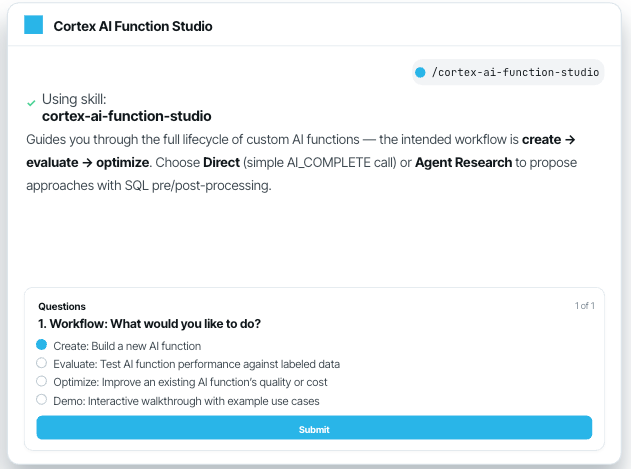The image size is (631, 469).
Task: Click the /cortex-ai-function-studio command chip
Action: point(508,72)
